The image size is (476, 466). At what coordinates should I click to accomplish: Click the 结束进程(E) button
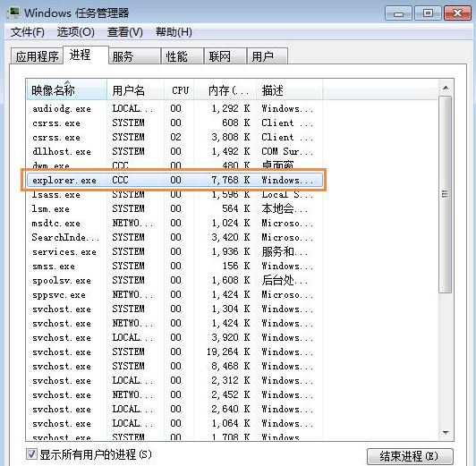pos(410,456)
